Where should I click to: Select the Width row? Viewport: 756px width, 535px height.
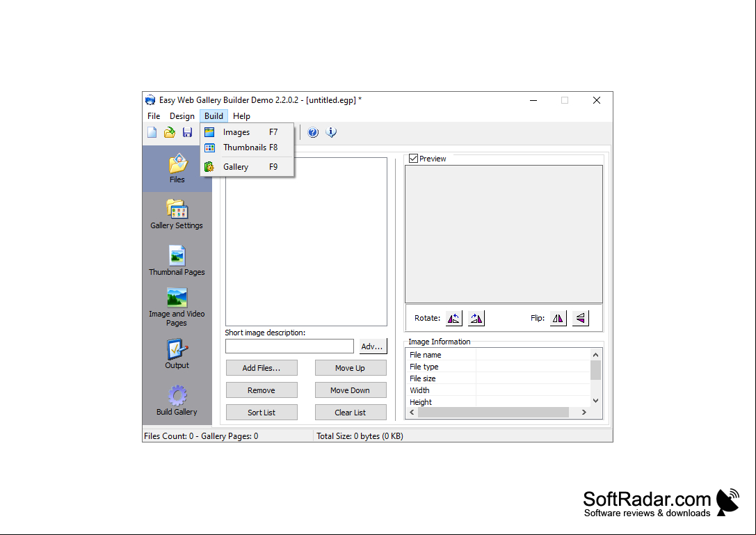pos(498,390)
